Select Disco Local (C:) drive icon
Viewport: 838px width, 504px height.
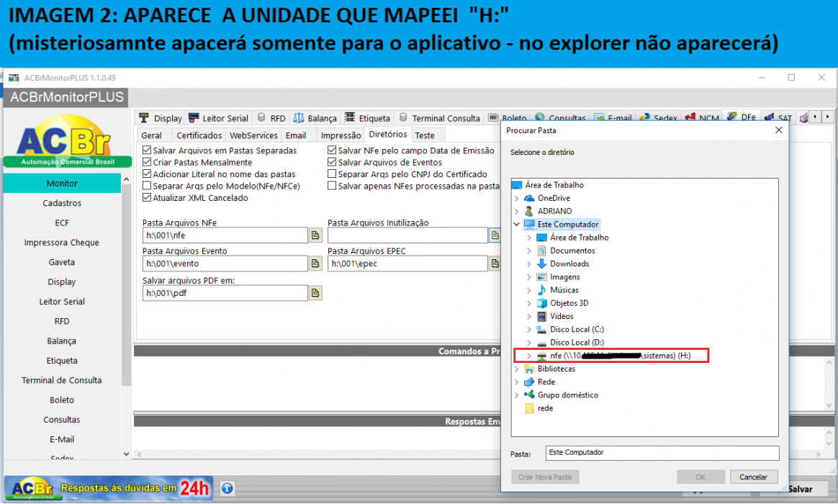pos(541,330)
